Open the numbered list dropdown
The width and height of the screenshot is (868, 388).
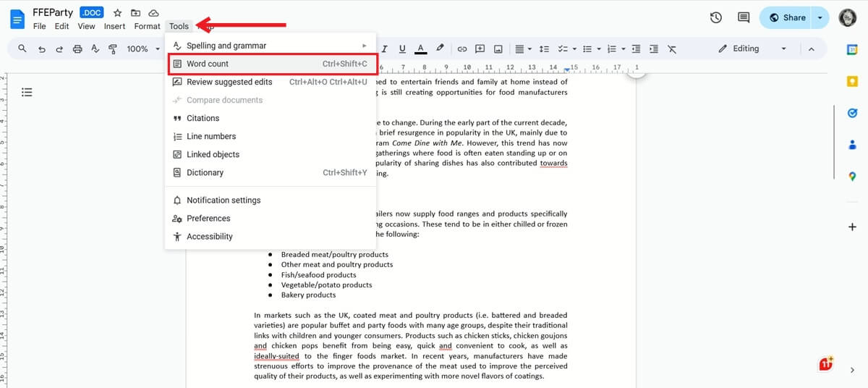click(615, 48)
